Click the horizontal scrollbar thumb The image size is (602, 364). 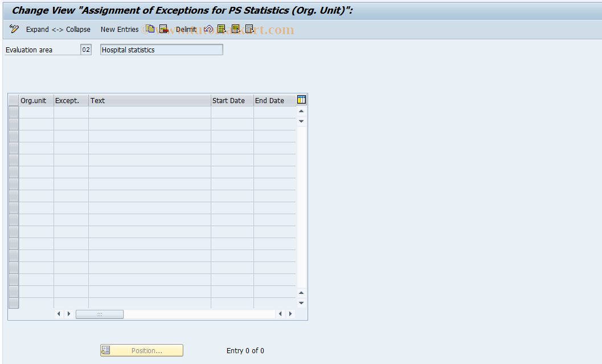pyautogui.click(x=100, y=314)
